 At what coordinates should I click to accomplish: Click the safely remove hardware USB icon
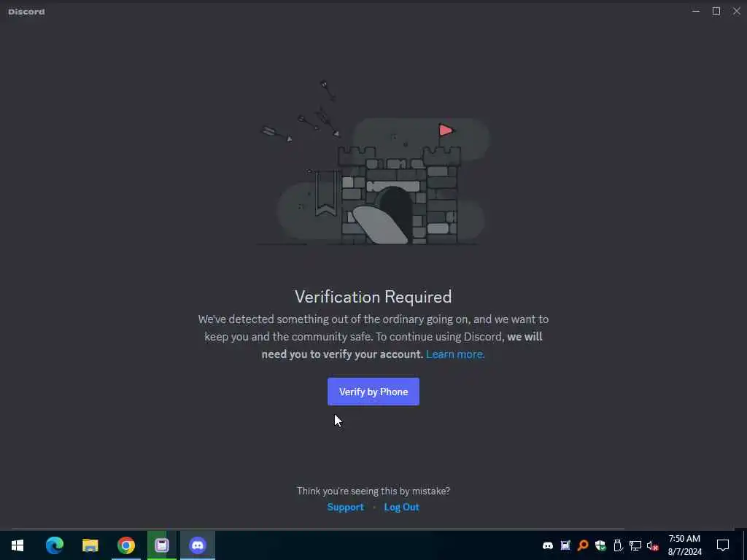[x=618, y=545]
